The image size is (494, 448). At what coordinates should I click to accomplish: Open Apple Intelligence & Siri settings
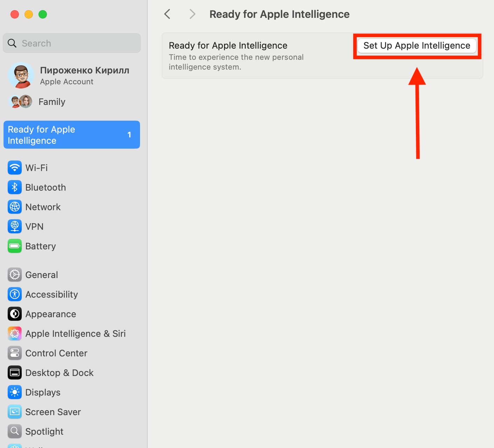coord(76,333)
